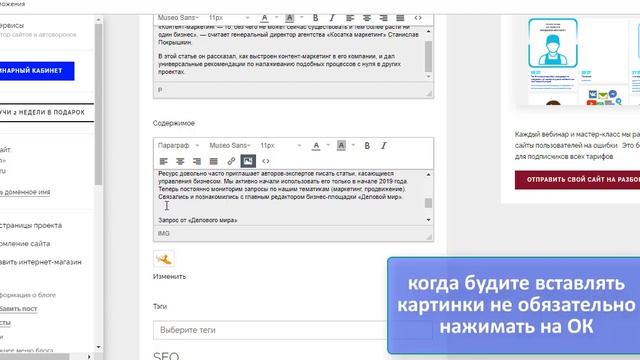640x360 pixels.
Task: Open the blue КАБИНЕТ button in sidebar
Action: 37,71
